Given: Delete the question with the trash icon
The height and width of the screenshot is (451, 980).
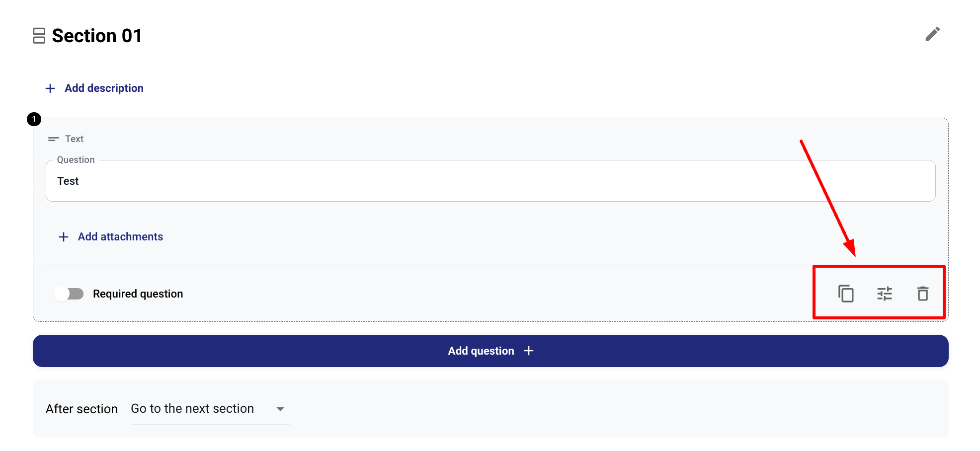Looking at the screenshot, I should [923, 294].
